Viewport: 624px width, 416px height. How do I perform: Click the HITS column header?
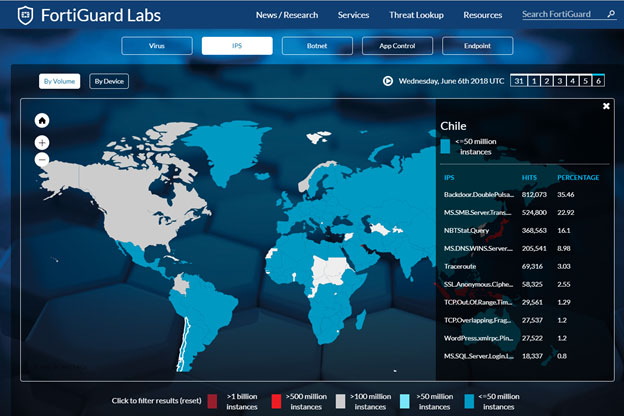pos(529,178)
